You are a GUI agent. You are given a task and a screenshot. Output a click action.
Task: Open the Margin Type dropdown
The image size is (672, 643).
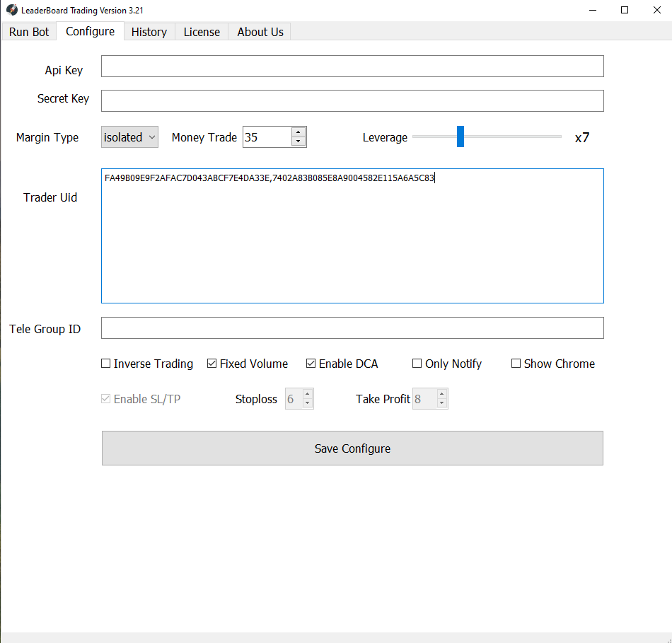pos(129,137)
